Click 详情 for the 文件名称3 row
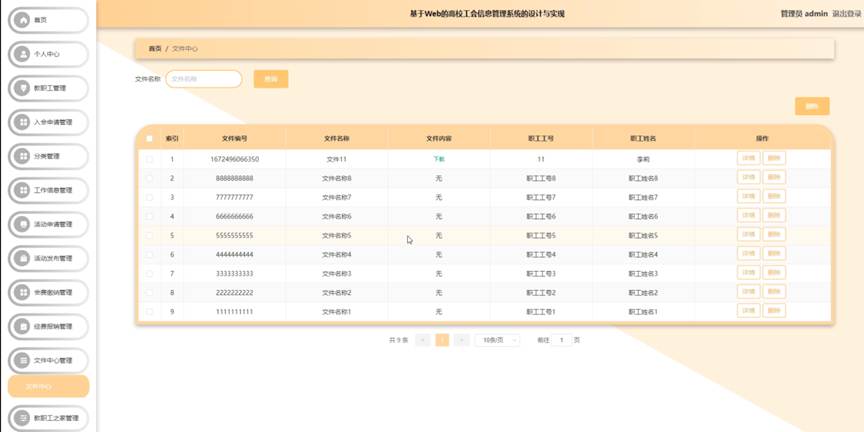This screenshot has width=864, height=432. click(748, 272)
